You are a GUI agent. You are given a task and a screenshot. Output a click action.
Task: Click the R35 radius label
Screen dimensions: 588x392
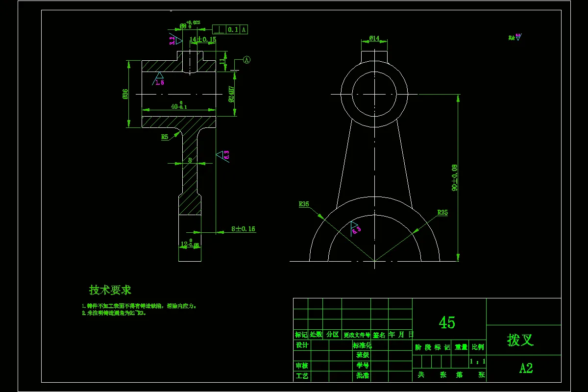(304, 203)
